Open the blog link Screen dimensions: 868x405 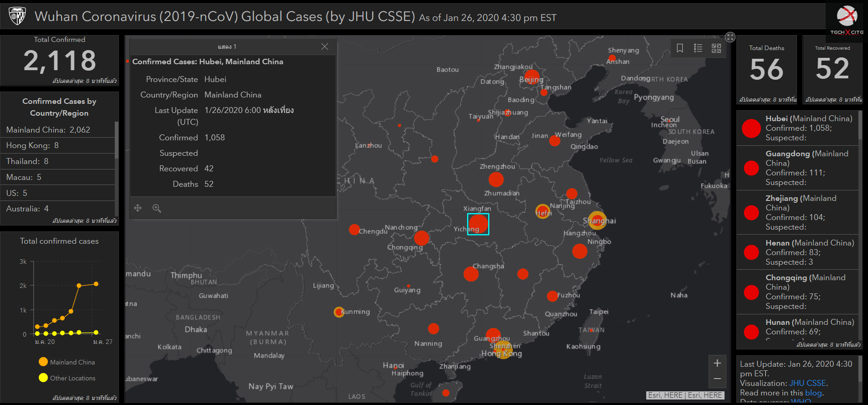[x=813, y=393]
